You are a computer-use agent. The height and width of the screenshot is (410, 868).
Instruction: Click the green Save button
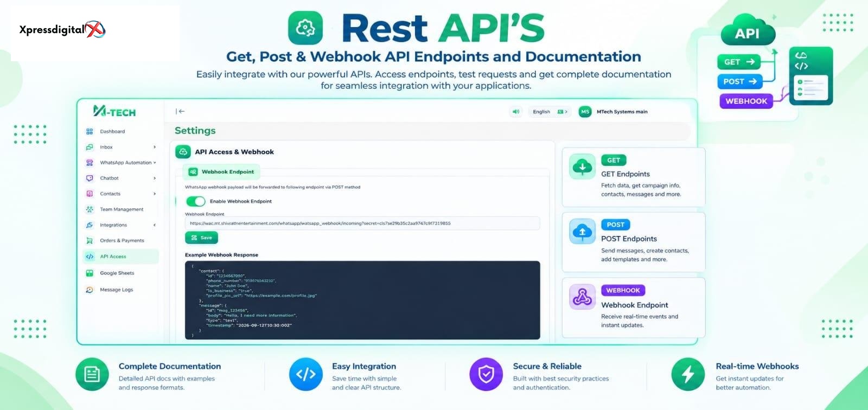[201, 238]
